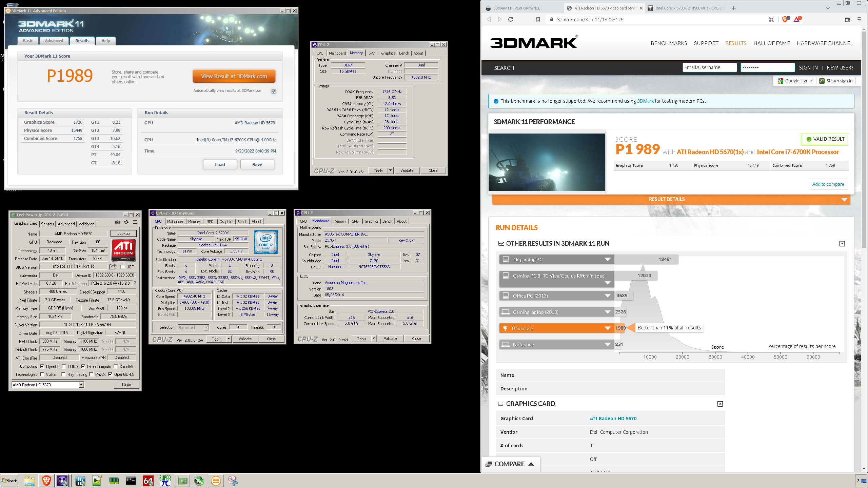
Task: Toggle the CUDA checkbox in GPU-Z
Action: [x=64, y=366]
